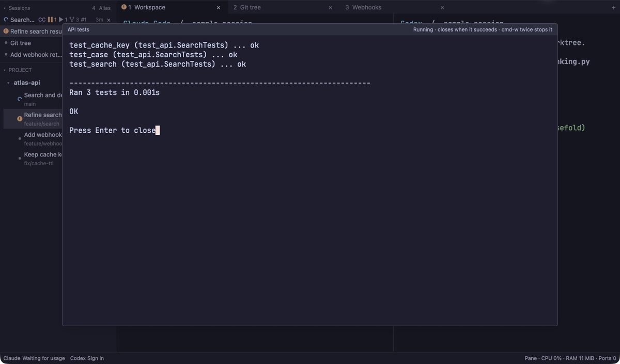620x364 pixels.
Task: Click the API tests popup title
Action: (x=79, y=30)
